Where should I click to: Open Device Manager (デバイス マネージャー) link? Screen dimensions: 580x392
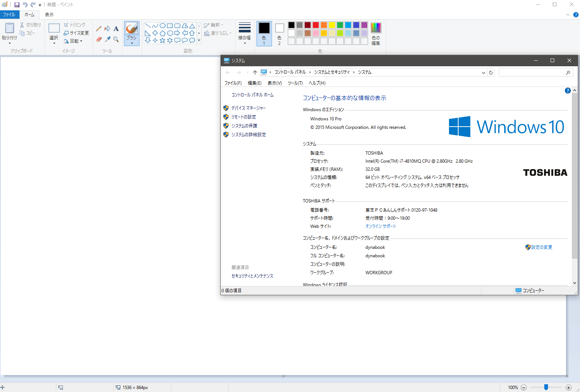pos(248,108)
